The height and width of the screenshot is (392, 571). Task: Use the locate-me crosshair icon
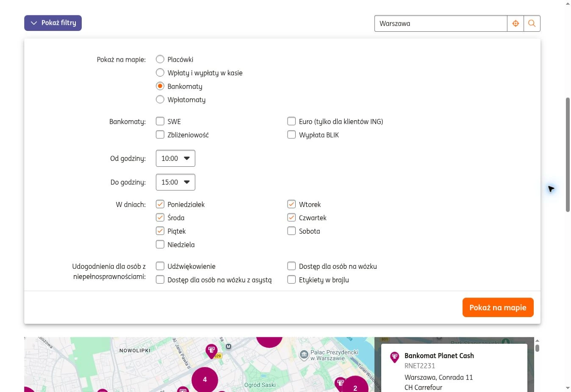[x=516, y=24]
